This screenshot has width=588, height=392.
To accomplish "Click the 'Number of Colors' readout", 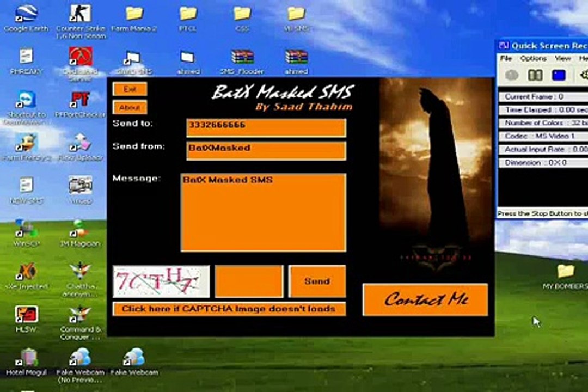I will (x=543, y=123).
